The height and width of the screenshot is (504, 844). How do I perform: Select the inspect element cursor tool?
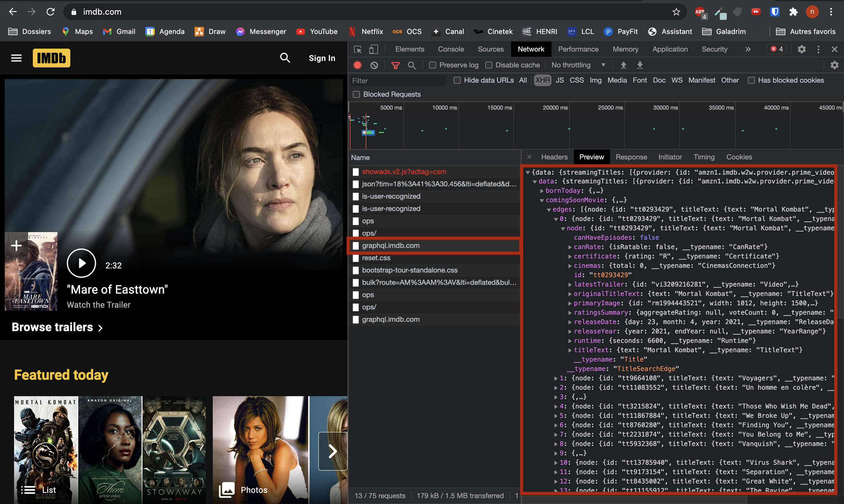click(357, 49)
